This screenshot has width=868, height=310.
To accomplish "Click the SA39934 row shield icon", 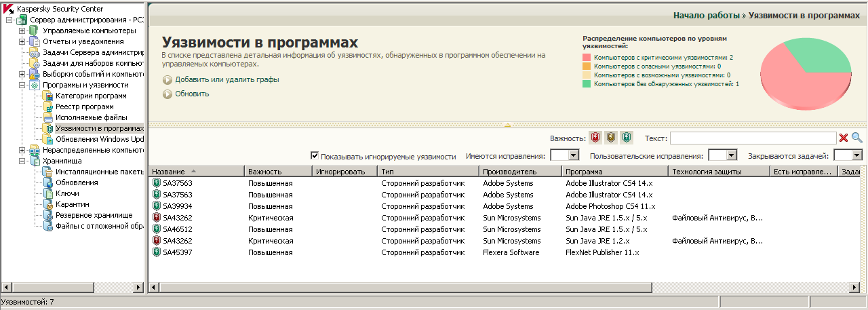I will [x=157, y=206].
